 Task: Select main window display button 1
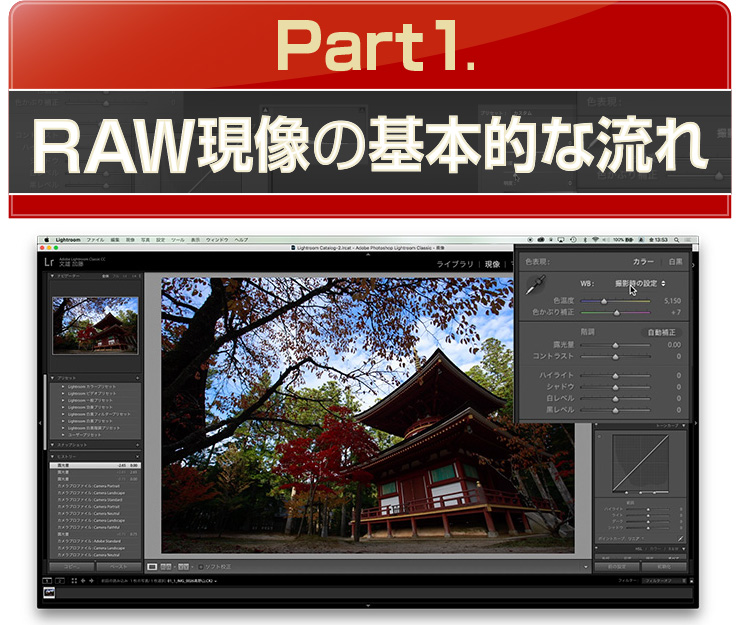click(x=47, y=581)
